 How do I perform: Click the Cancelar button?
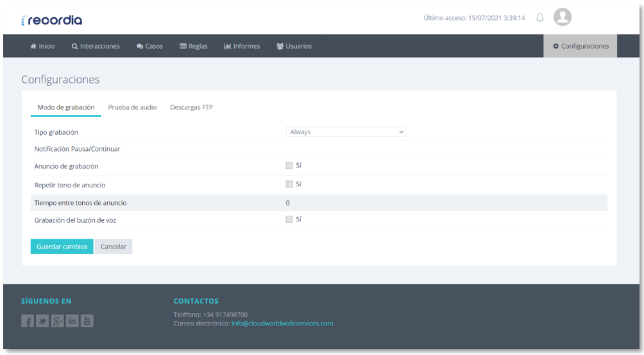point(114,247)
